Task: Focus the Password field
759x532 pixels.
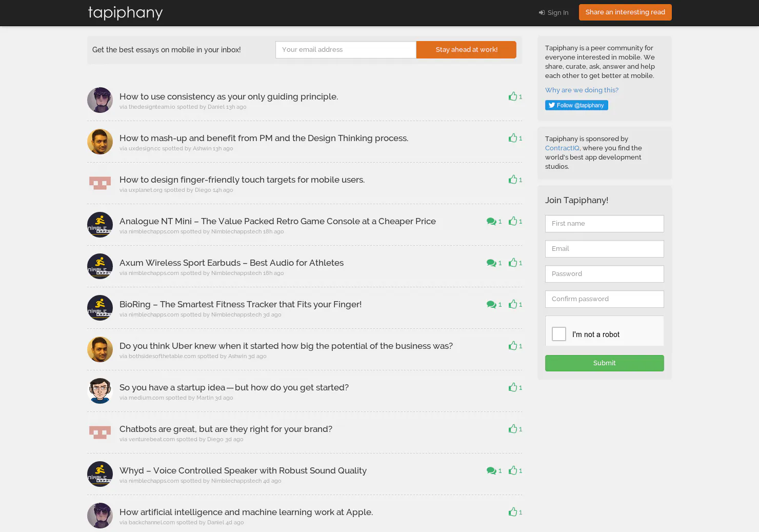Action: pos(604,274)
